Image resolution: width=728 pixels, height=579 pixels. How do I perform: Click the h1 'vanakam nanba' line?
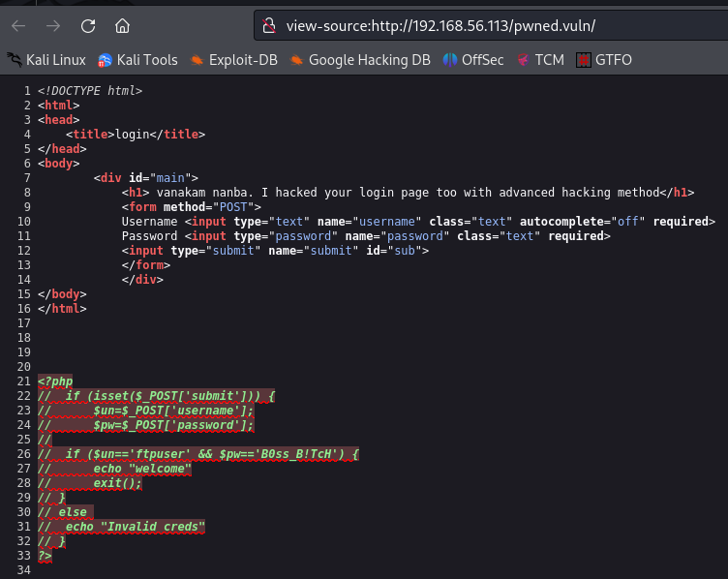click(x=407, y=193)
